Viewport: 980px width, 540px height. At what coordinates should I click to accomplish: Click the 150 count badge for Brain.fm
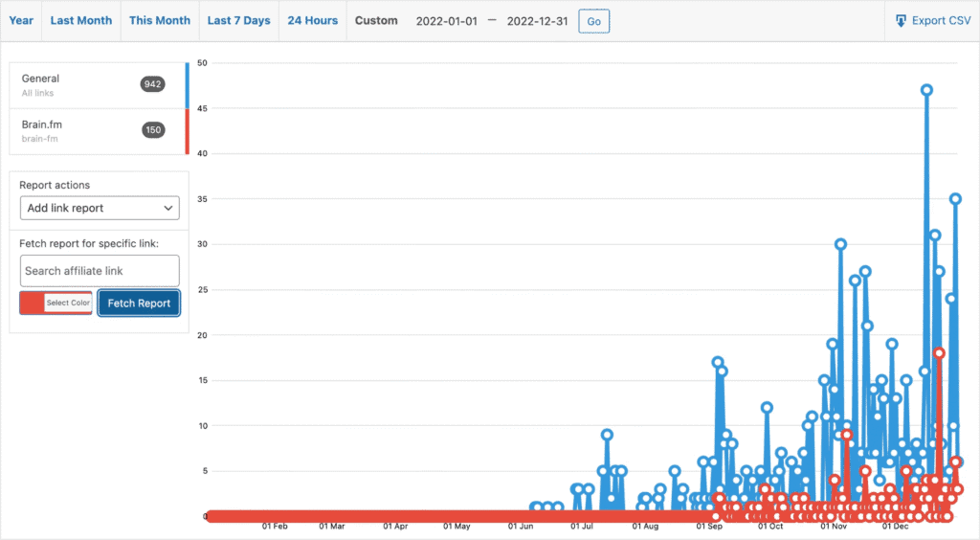pos(152,130)
